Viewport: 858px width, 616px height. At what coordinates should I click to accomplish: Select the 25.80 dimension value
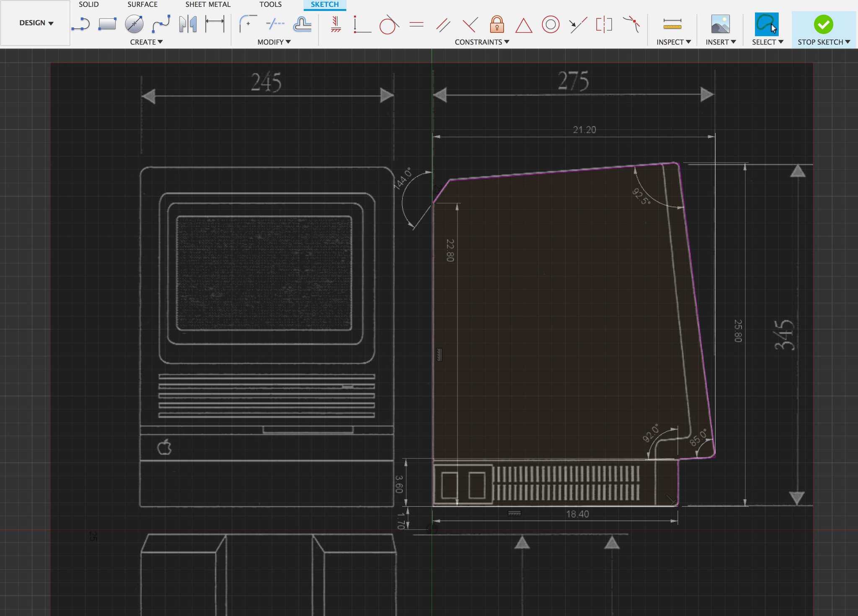point(738,331)
